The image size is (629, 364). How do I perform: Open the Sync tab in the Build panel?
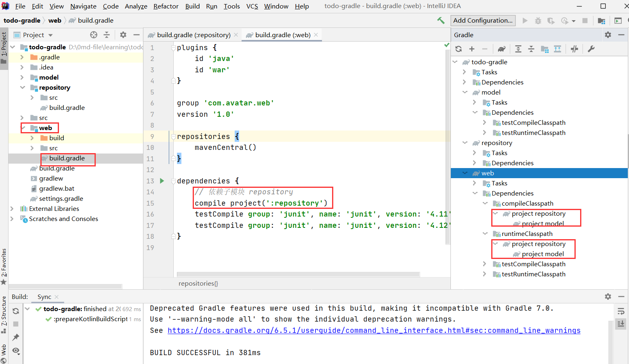pos(44,297)
